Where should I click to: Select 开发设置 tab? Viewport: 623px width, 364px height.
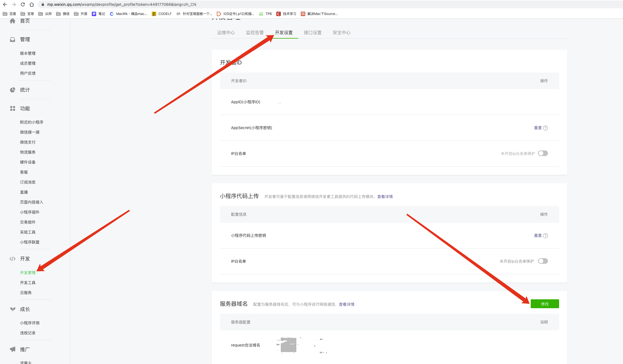(x=284, y=32)
